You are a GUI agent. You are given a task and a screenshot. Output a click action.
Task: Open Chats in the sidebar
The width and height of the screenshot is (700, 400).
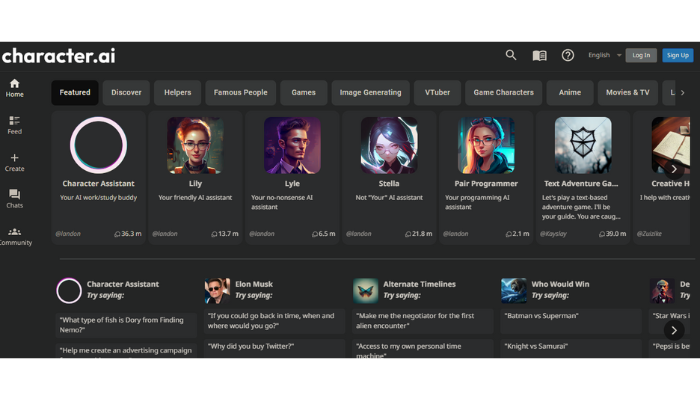pyautogui.click(x=14, y=199)
